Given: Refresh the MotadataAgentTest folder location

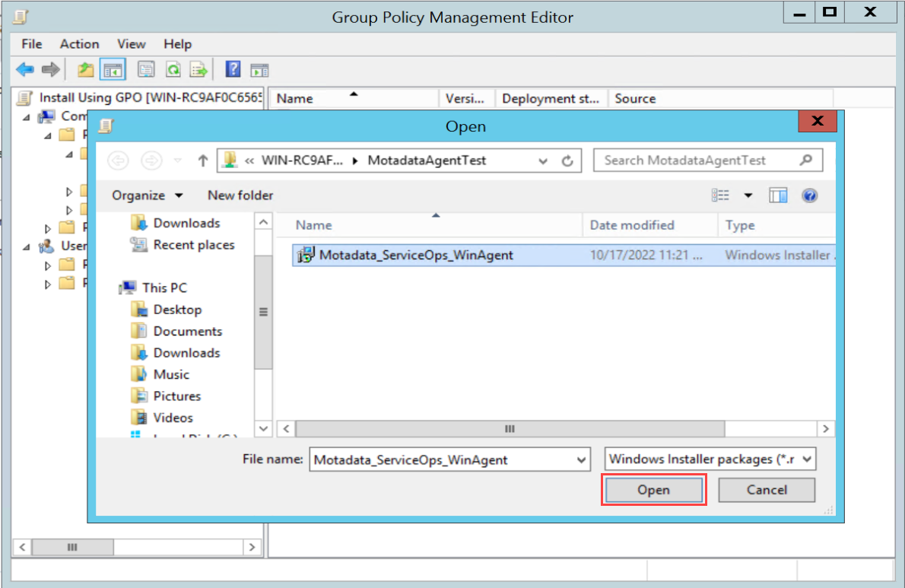Looking at the screenshot, I should [567, 161].
